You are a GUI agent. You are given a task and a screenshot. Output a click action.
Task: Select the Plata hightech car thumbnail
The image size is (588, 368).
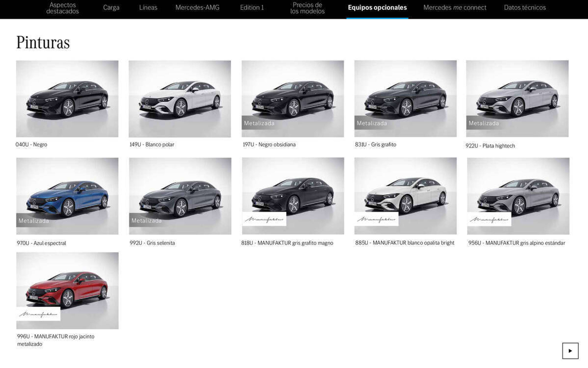517,99
